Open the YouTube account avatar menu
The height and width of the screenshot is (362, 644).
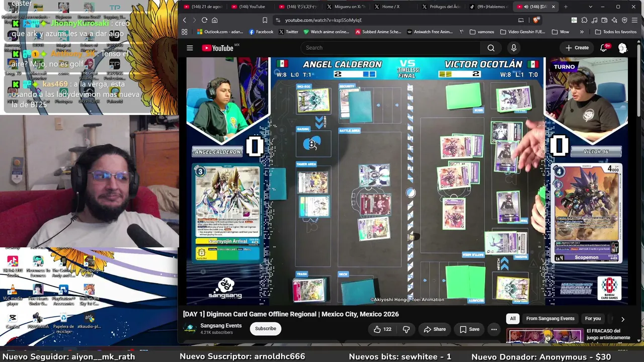click(622, 48)
